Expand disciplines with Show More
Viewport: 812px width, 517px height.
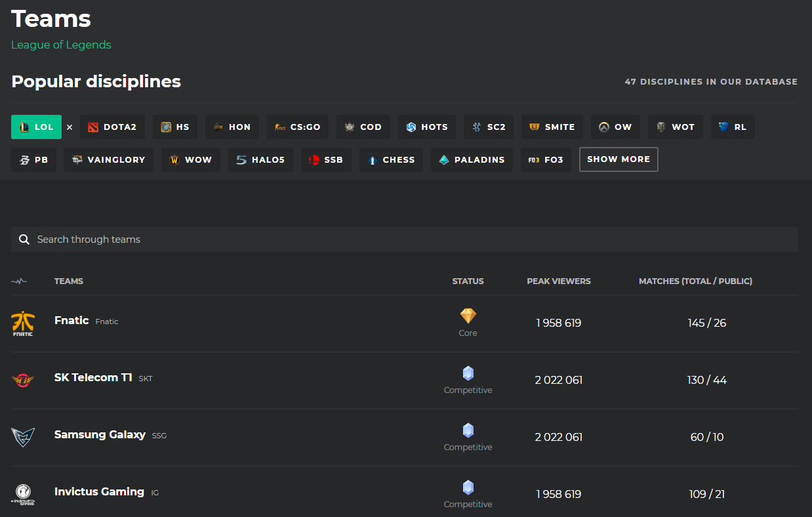point(618,159)
